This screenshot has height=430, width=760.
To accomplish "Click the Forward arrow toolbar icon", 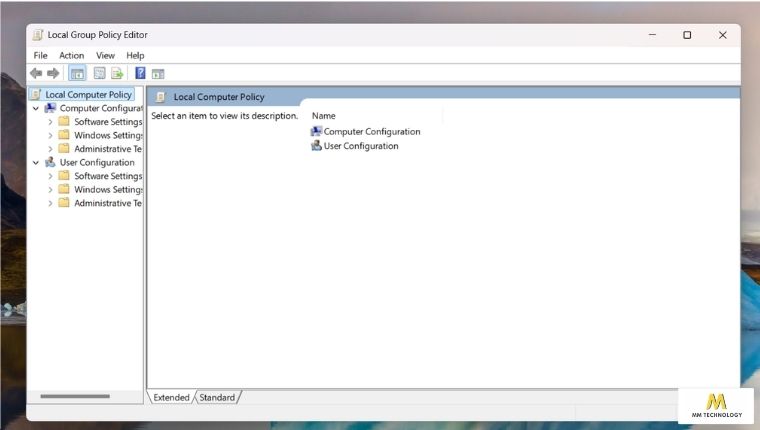I will (53, 73).
